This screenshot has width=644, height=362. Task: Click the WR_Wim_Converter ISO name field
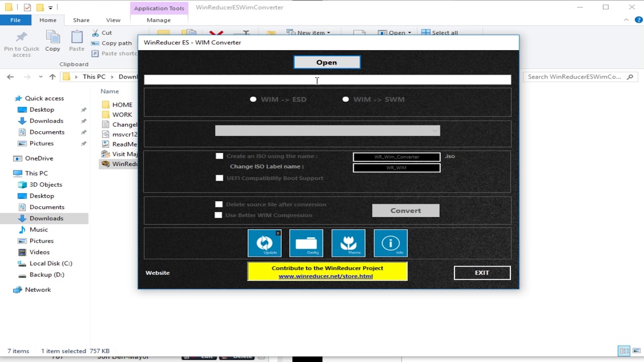(396, 157)
